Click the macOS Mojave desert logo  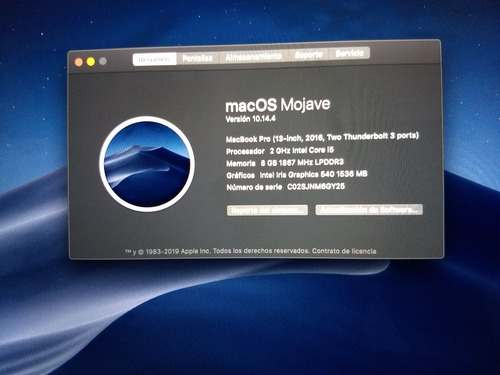point(147,164)
